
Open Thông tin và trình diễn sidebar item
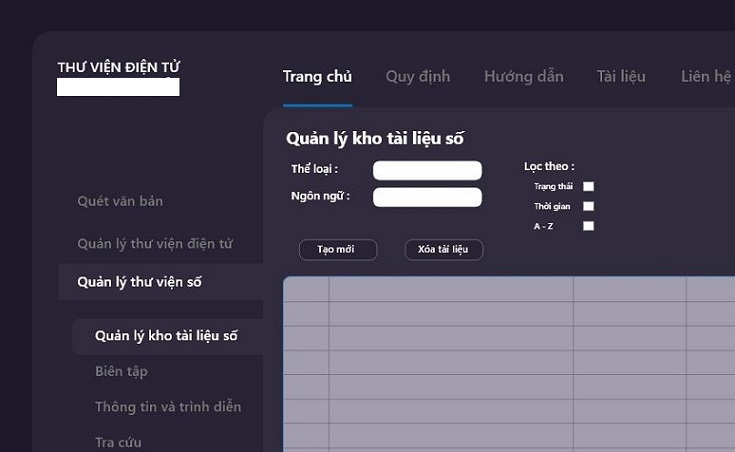[168, 407]
